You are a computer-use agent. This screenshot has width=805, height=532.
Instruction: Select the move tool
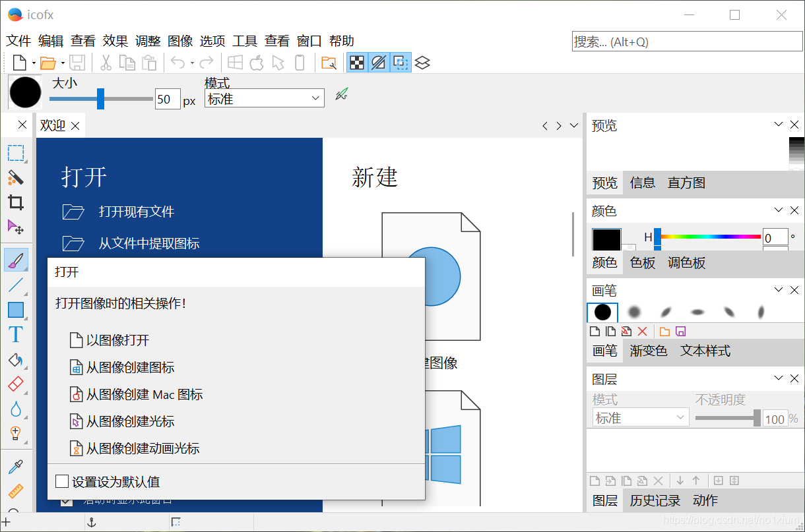(16, 226)
